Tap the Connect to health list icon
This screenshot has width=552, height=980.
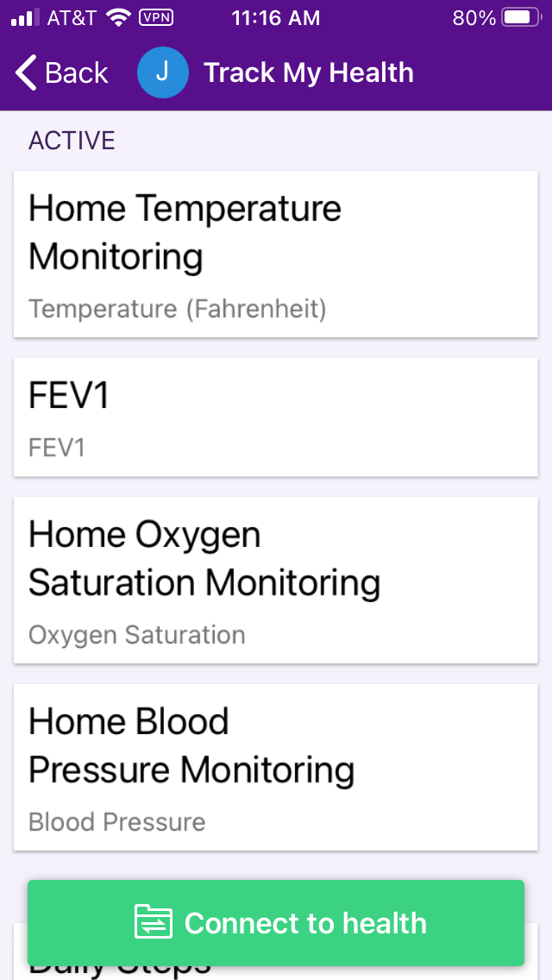point(154,922)
